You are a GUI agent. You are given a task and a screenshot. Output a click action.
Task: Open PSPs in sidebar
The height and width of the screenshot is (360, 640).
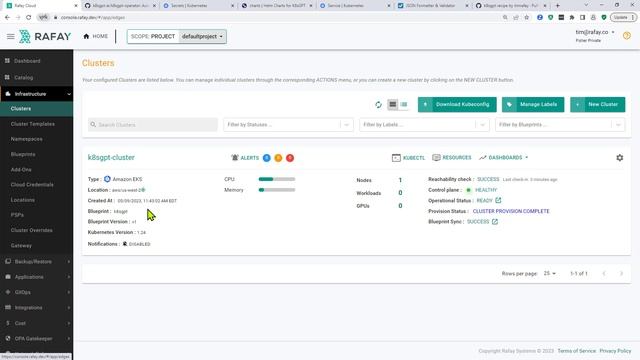[17, 215]
